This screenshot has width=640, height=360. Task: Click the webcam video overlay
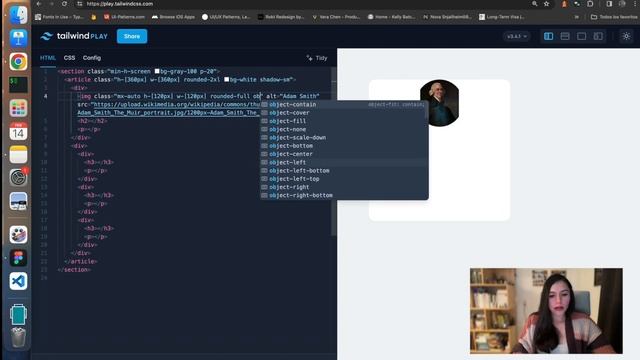coord(546,311)
